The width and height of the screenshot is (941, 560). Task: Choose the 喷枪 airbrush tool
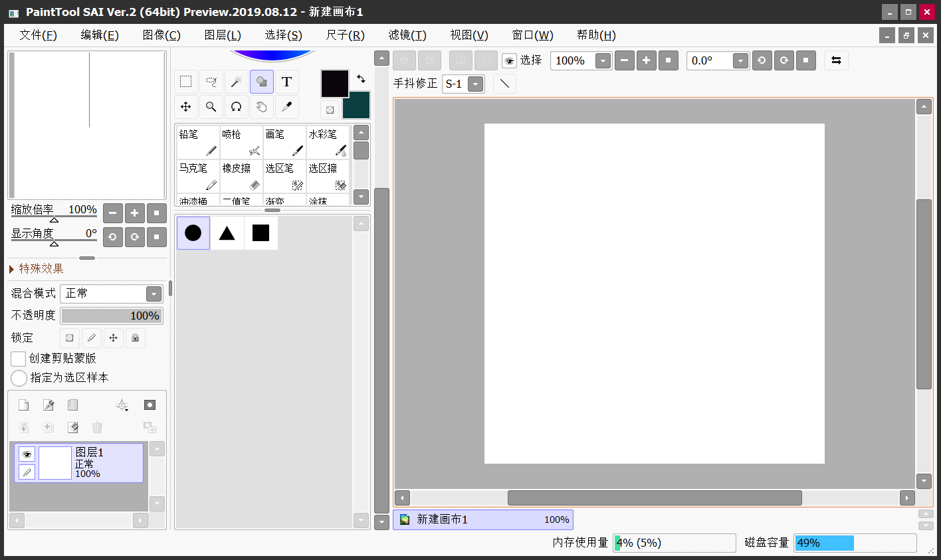[x=241, y=142]
